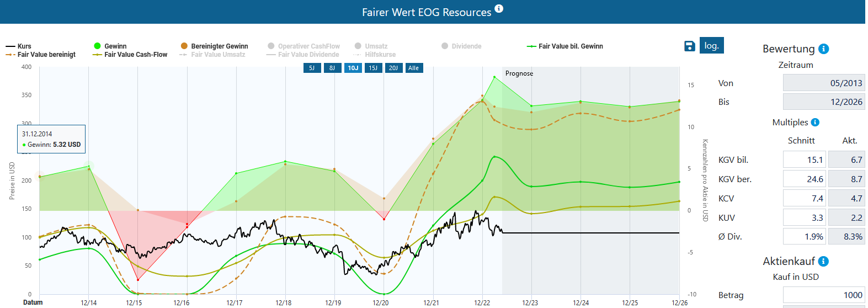Click KCV current value 4.7
This screenshot has width=868, height=308.
point(846,198)
